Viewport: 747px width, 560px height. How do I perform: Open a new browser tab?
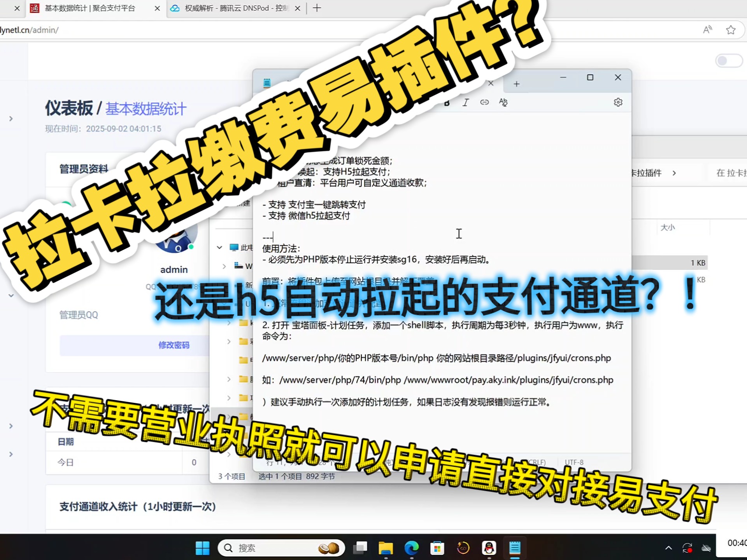click(x=317, y=8)
